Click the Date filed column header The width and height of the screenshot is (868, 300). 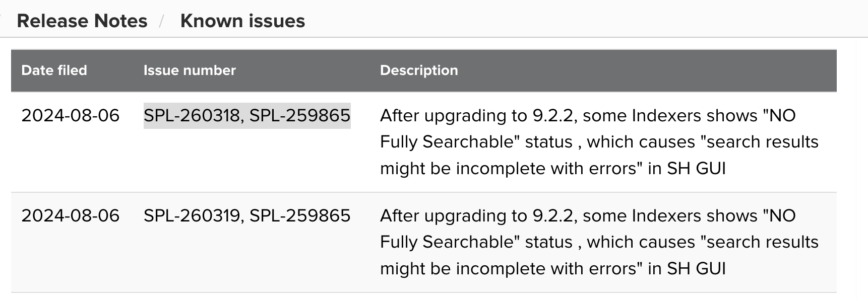54,70
